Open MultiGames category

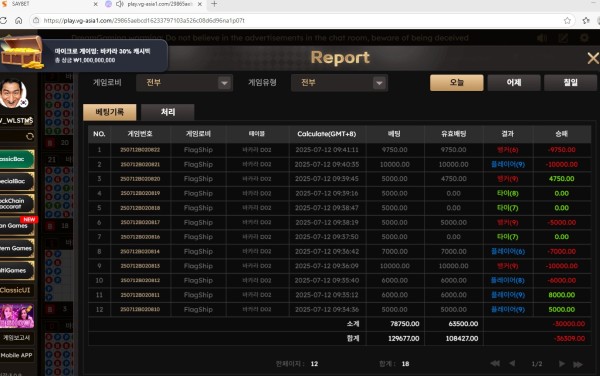click(x=16, y=270)
